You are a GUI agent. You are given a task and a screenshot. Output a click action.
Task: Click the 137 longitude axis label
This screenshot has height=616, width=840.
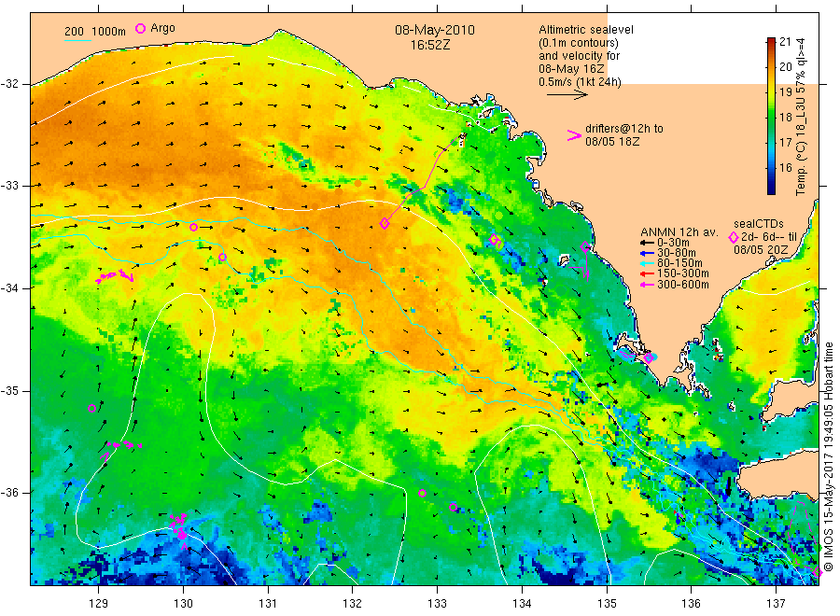click(776, 603)
